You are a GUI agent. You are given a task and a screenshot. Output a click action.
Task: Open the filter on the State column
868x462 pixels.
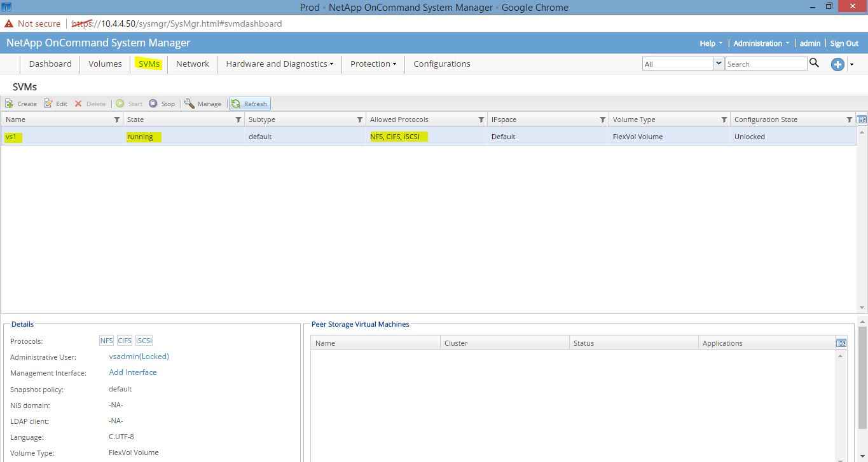[x=238, y=119]
